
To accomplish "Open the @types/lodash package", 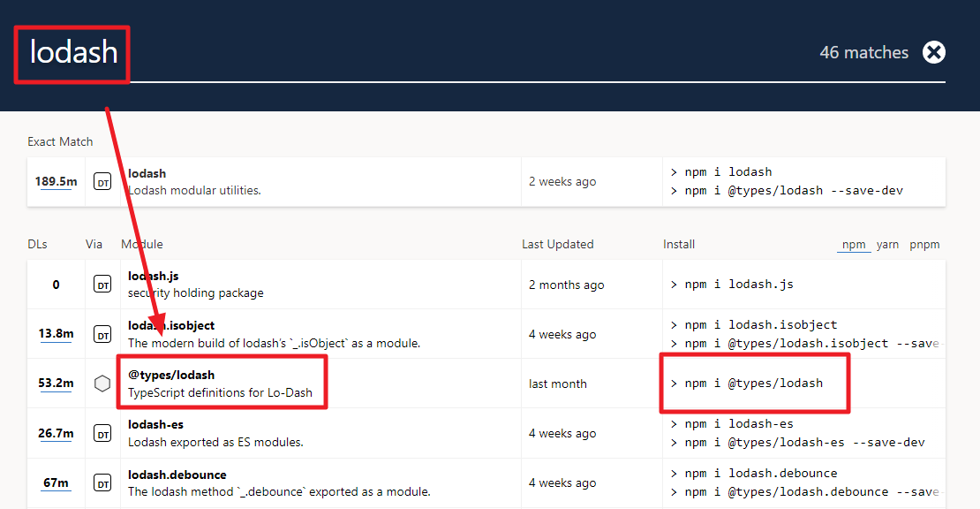I will click(170, 374).
